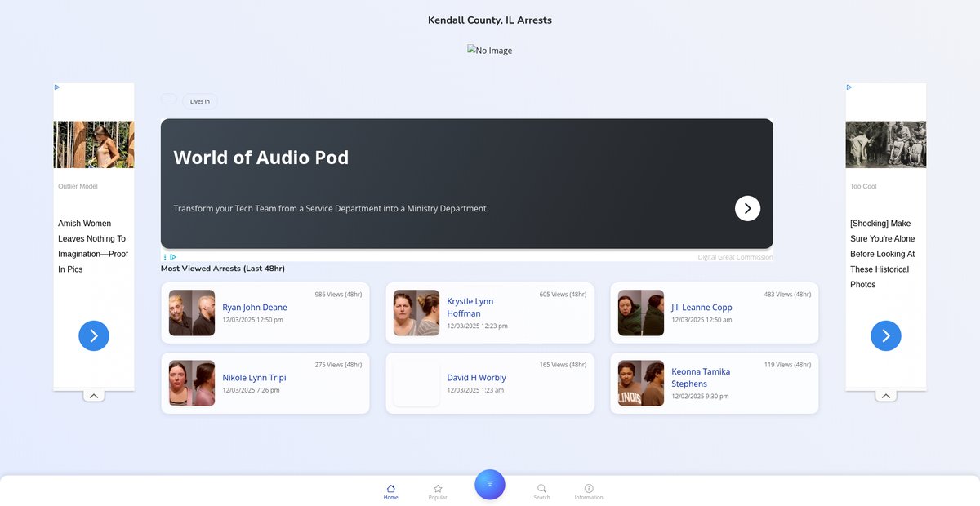Click the arrow on World of Audio Pod ad
980x506 pixels.
(x=747, y=208)
